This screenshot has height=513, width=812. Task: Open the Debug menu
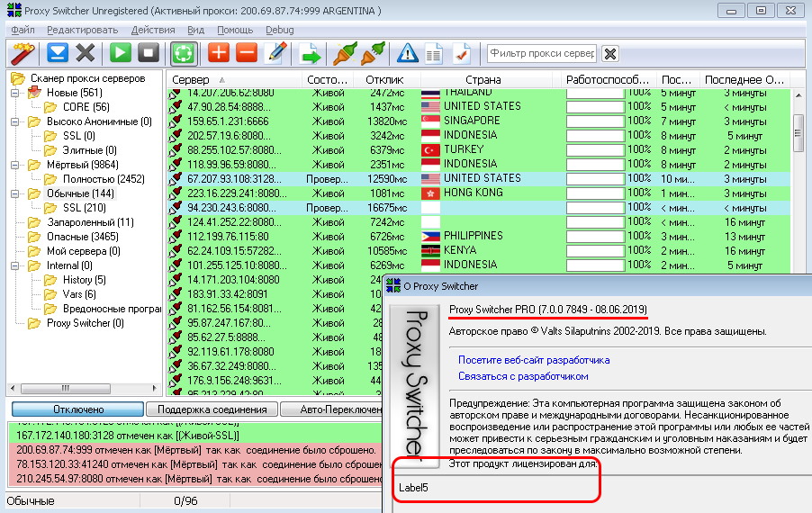click(x=280, y=30)
